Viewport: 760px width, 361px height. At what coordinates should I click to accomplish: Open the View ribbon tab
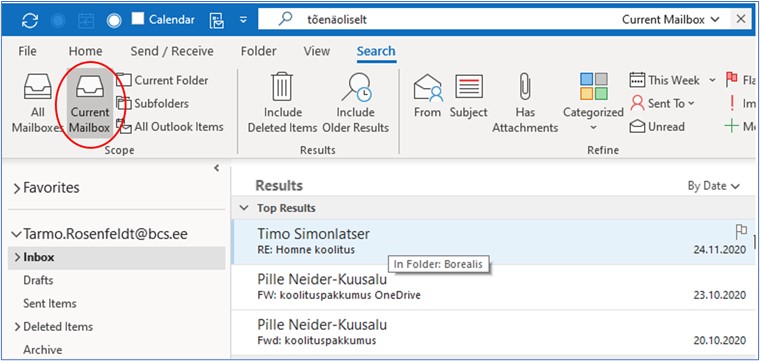(x=317, y=51)
